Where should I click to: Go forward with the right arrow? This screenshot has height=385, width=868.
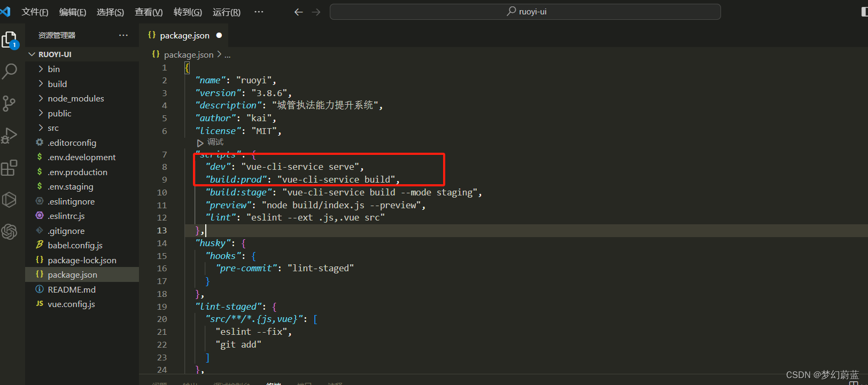[316, 12]
